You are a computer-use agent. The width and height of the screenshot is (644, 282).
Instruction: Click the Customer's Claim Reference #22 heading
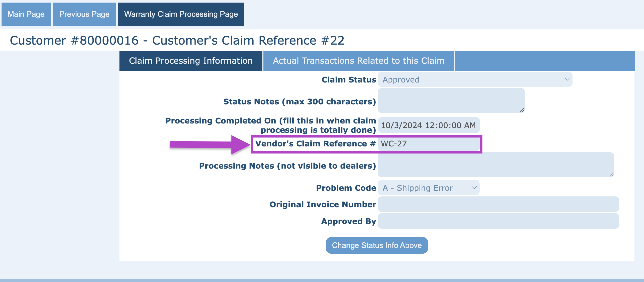coord(248,40)
